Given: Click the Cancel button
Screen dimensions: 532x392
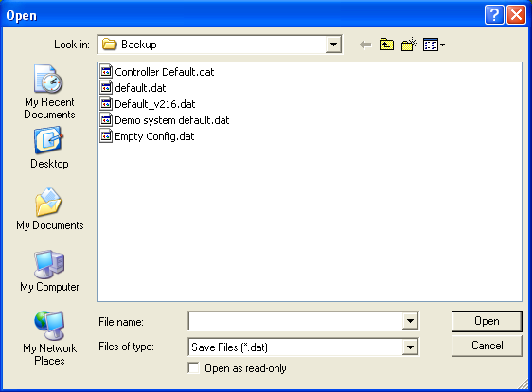Looking at the screenshot, I should pyautogui.click(x=487, y=346).
